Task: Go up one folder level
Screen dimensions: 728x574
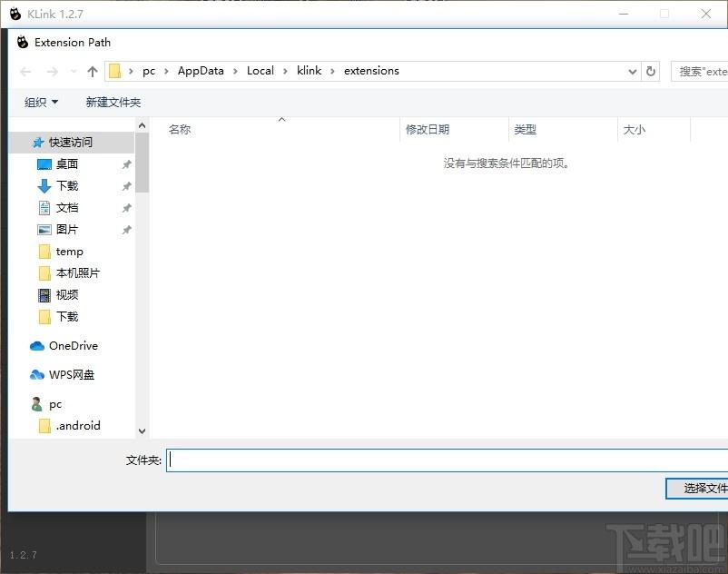Action: point(93,72)
